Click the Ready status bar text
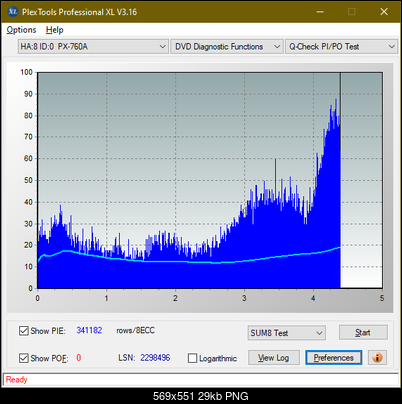The image size is (402, 404). [x=17, y=379]
